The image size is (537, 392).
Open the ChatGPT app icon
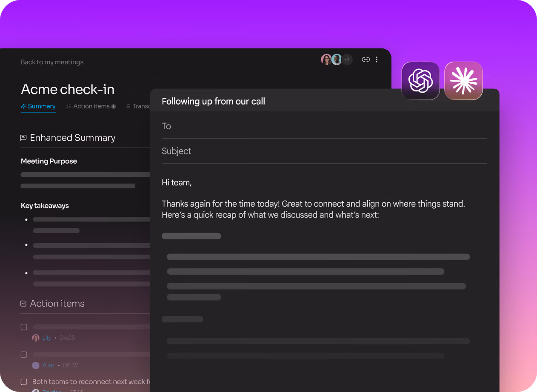[x=420, y=81]
